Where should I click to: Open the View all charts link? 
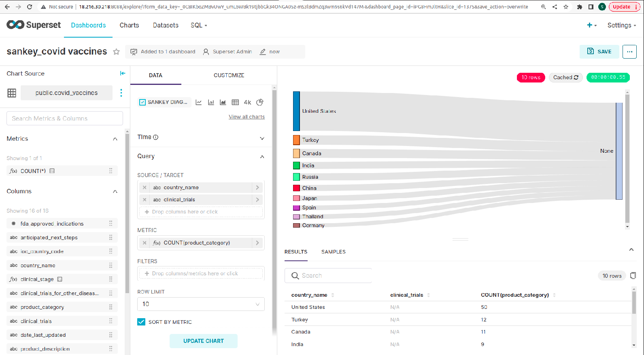[247, 117]
